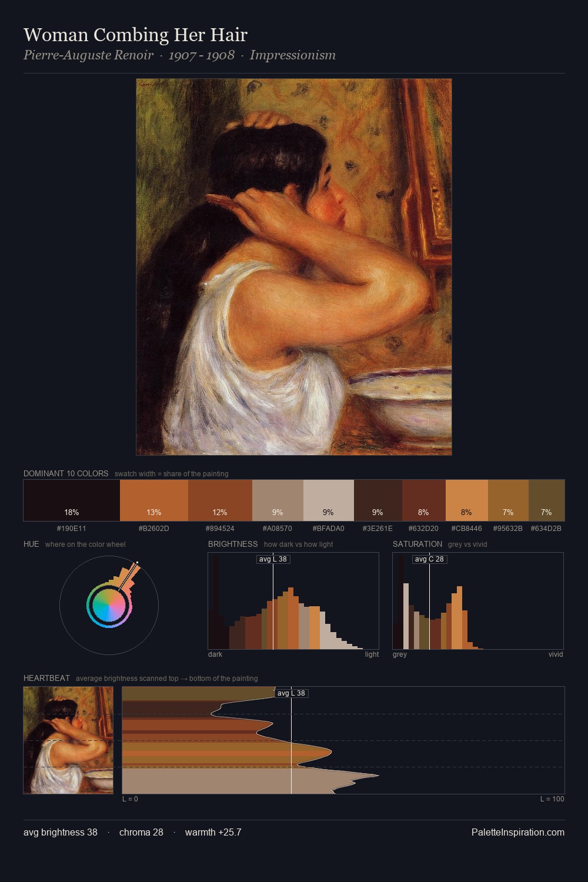The width and height of the screenshot is (588, 882).
Task: Click the 'how dark vs how light' caption
Action: click(298, 544)
